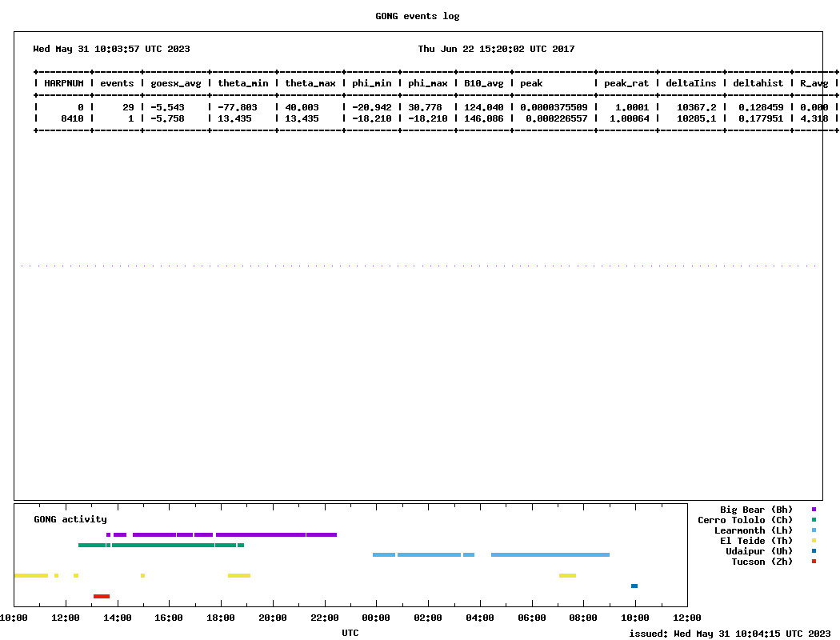The width and height of the screenshot is (840, 640).
Task: Click the deltaIins column header
Action: click(x=691, y=83)
